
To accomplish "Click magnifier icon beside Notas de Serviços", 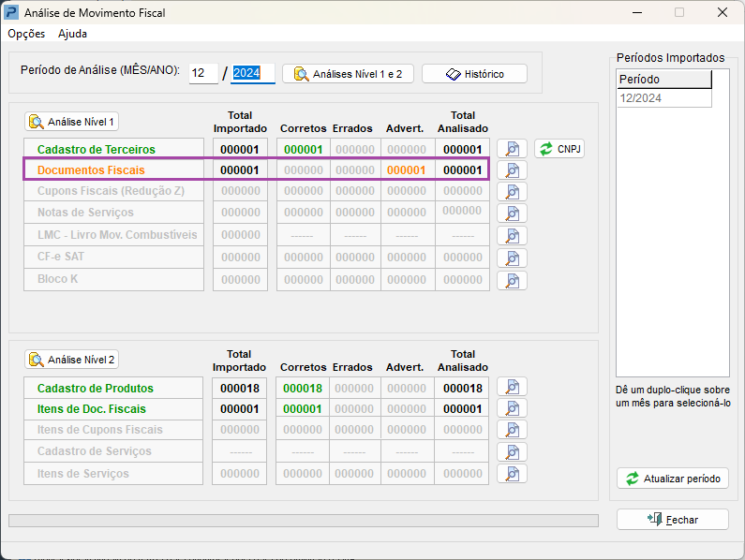I will [512, 214].
